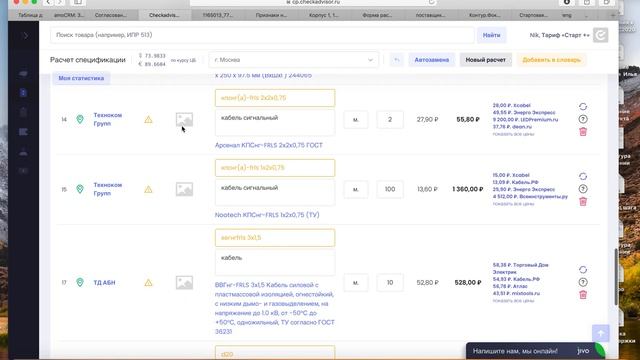
Task: Open 13,09 ₽ Кабель.РФ price offer
Action: [x=516, y=182]
